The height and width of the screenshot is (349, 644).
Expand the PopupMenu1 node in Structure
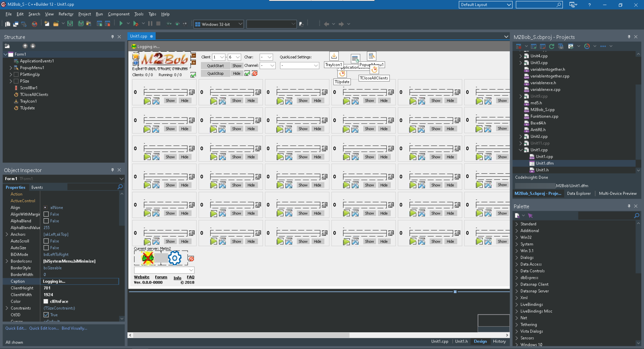(x=11, y=68)
